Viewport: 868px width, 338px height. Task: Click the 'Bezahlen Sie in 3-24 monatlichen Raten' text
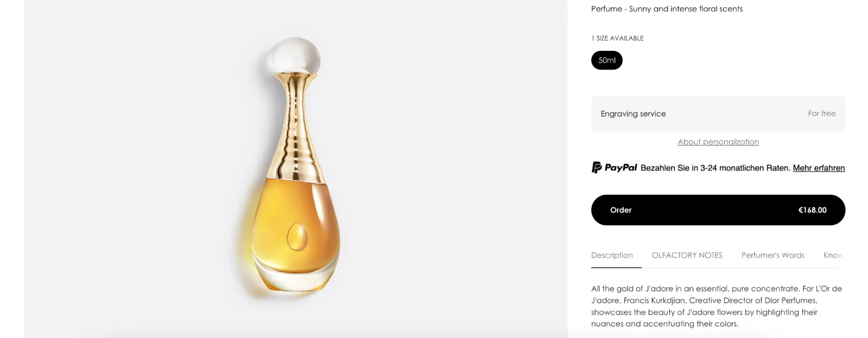[x=715, y=168]
